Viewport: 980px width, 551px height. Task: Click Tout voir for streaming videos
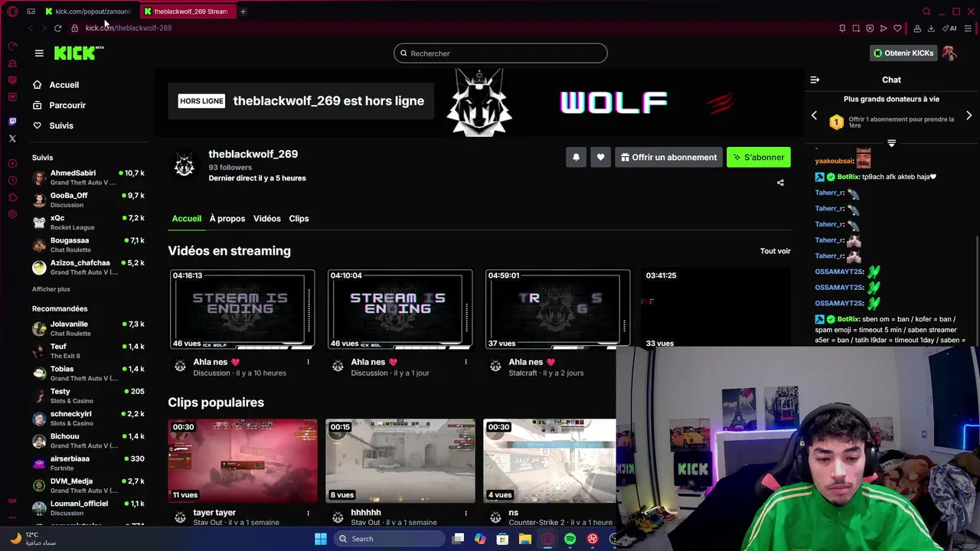(775, 251)
